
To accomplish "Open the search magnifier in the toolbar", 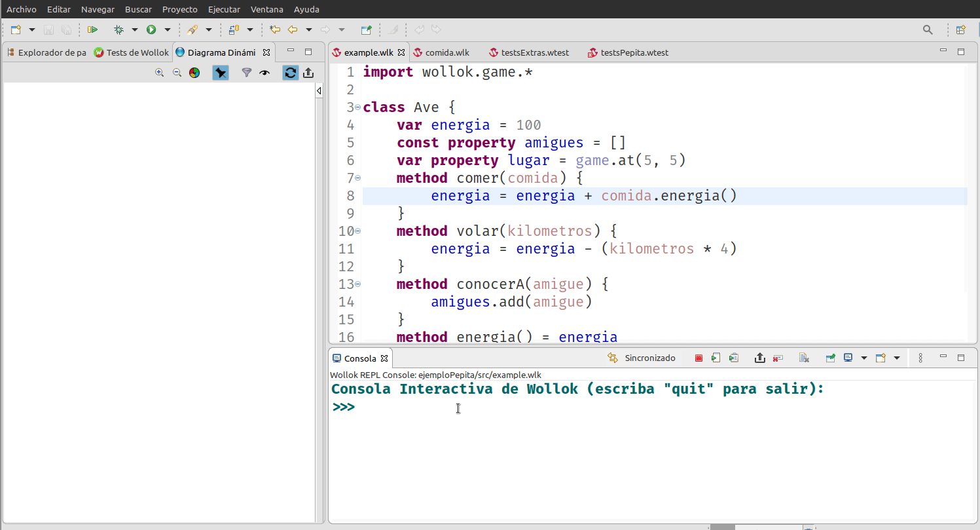I will click(928, 29).
